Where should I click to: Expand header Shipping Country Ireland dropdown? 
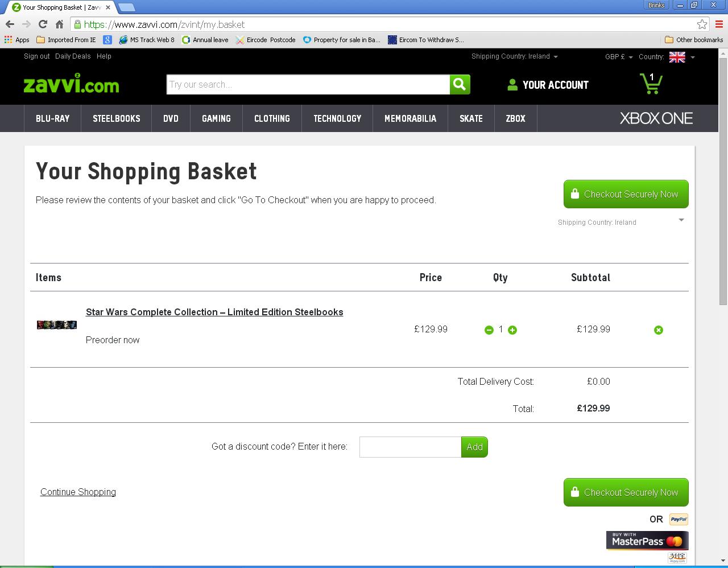click(515, 56)
